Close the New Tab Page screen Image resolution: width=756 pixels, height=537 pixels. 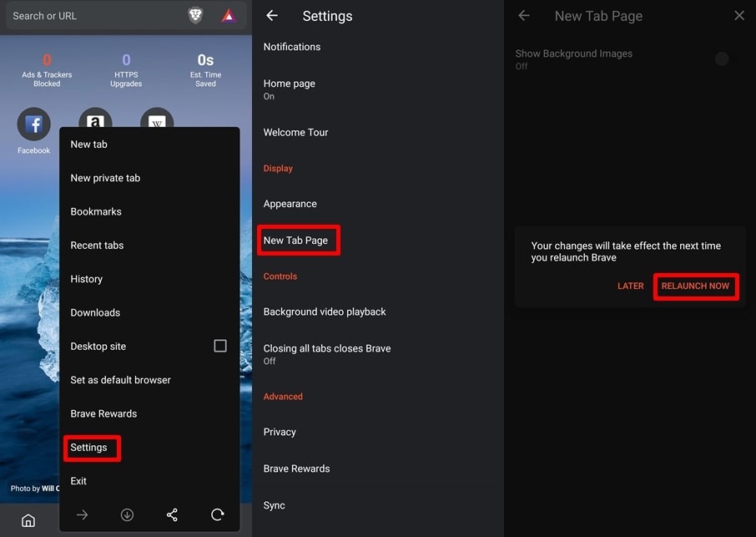(x=739, y=15)
